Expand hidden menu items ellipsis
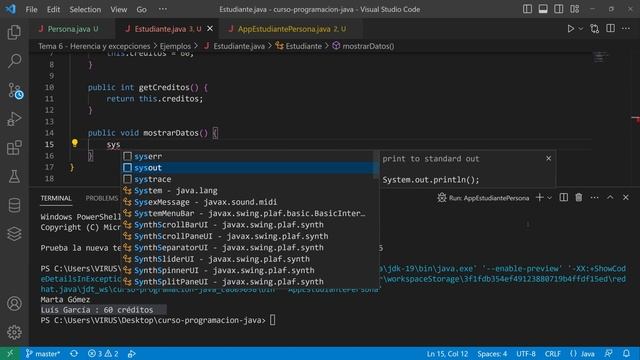 pos(162,9)
